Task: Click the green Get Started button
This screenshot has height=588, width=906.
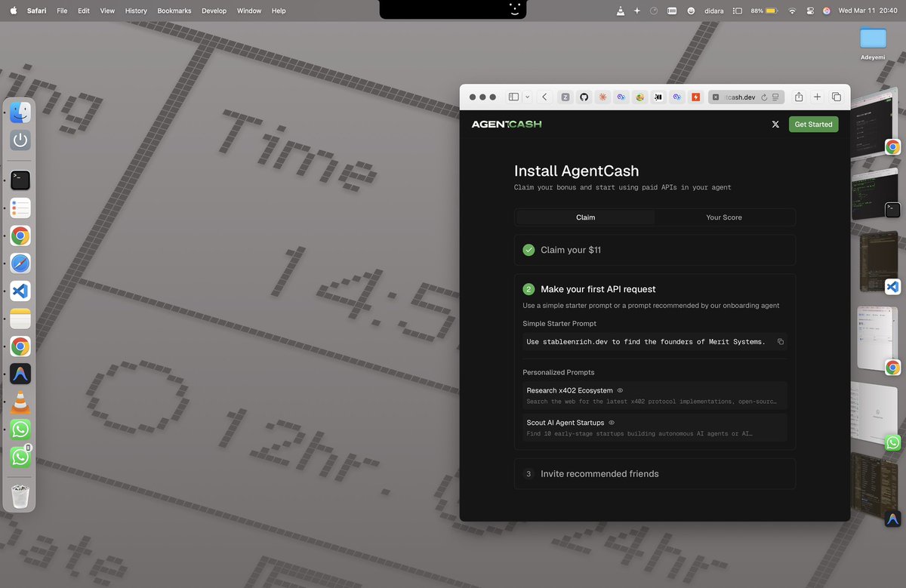Action: (x=813, y=125)
